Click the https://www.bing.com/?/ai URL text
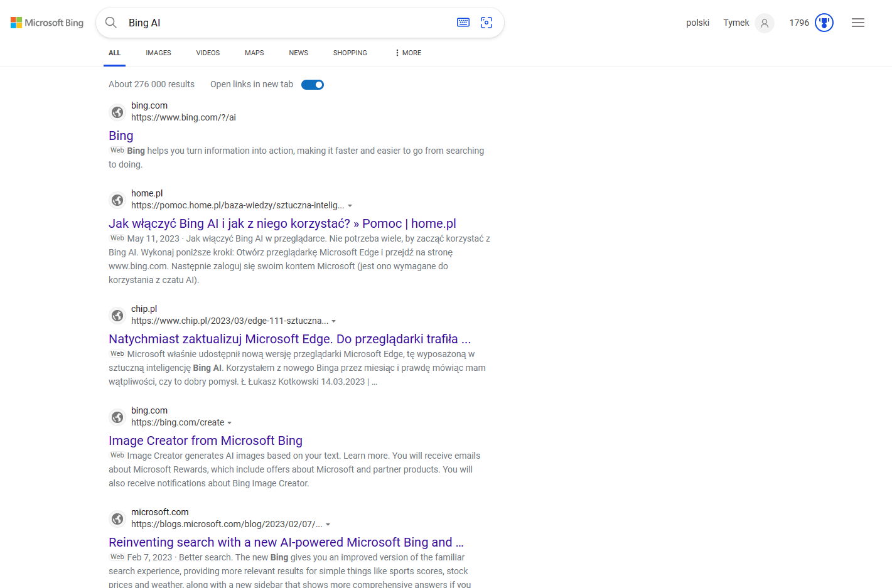 183,117
